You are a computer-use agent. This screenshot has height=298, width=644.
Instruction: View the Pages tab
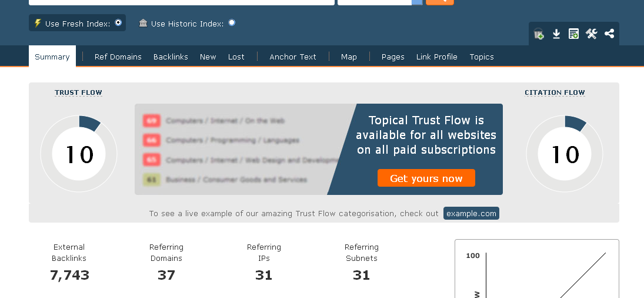[393, 57]
